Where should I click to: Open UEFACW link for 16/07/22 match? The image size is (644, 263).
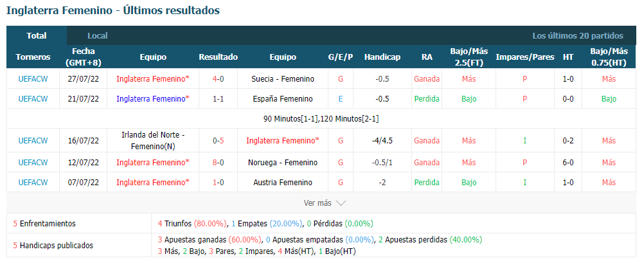point(33,141)
